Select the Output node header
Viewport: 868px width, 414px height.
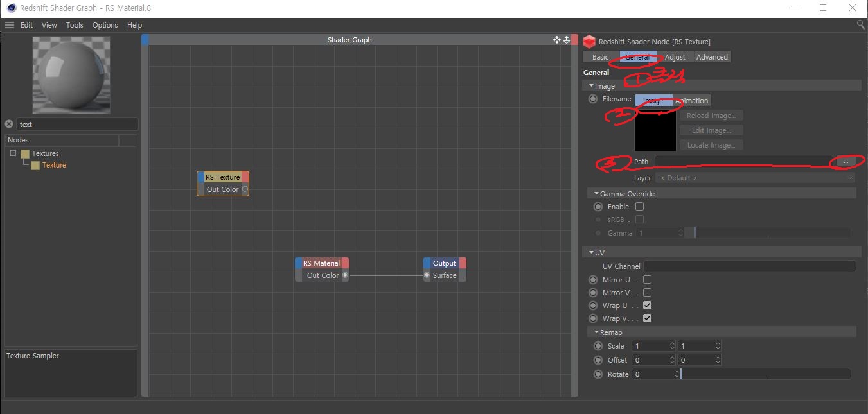coord(445,263)
